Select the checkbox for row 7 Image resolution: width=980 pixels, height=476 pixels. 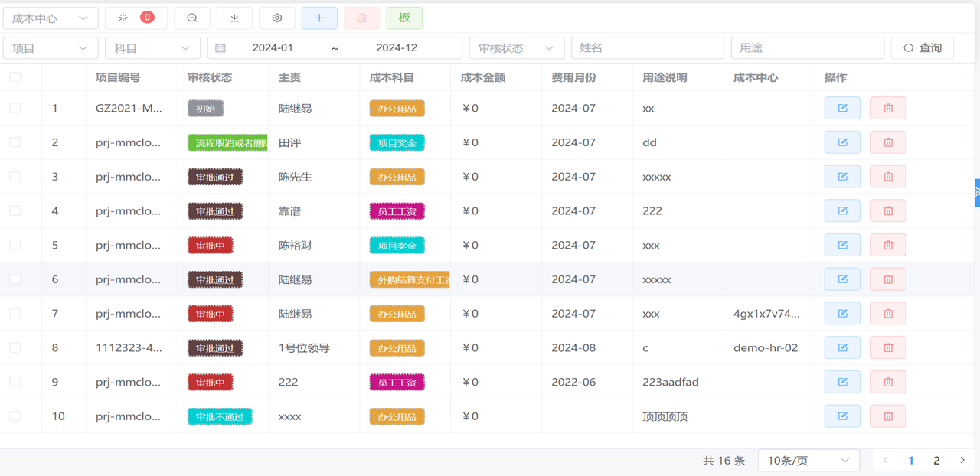coord(15,314)
